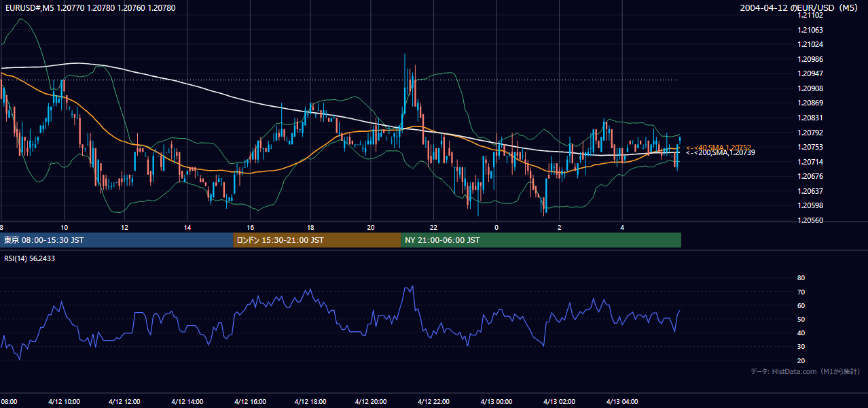Click the 1.20869 price axis label
Viewport: 868px width, 408px height.
(810, 103)
